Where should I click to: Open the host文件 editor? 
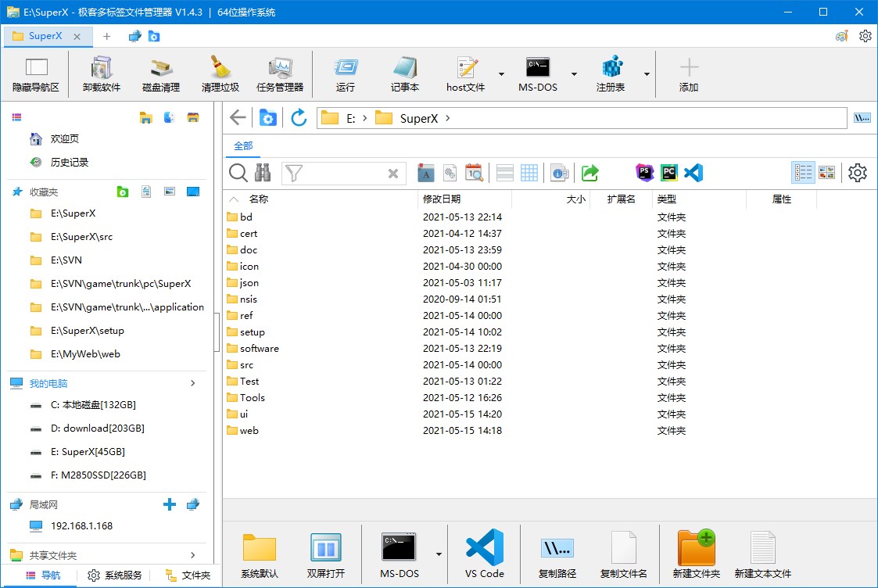coord(465,74)
